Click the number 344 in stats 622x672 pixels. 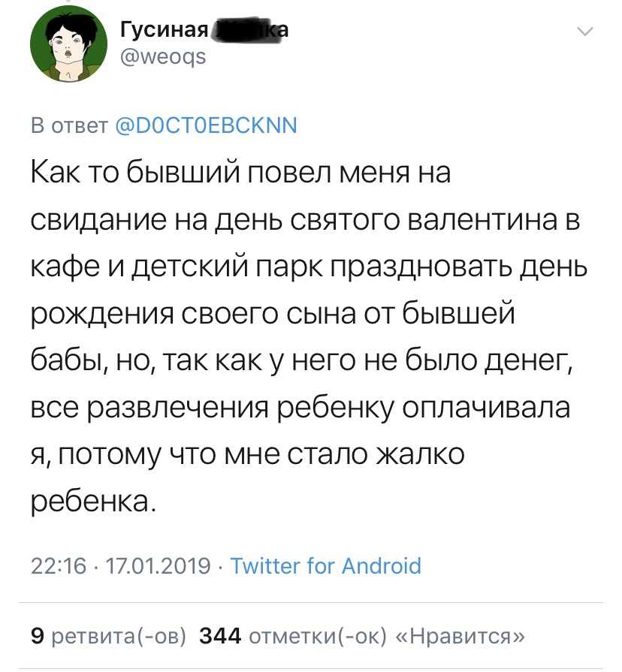pyautogui.click(x=220, y=636)
